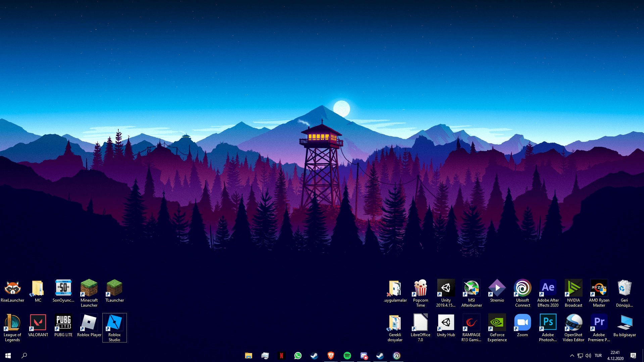This screenshot has width=644, height=362.
Task: Select the Roblox Player icon
Action: click(89, 325)
